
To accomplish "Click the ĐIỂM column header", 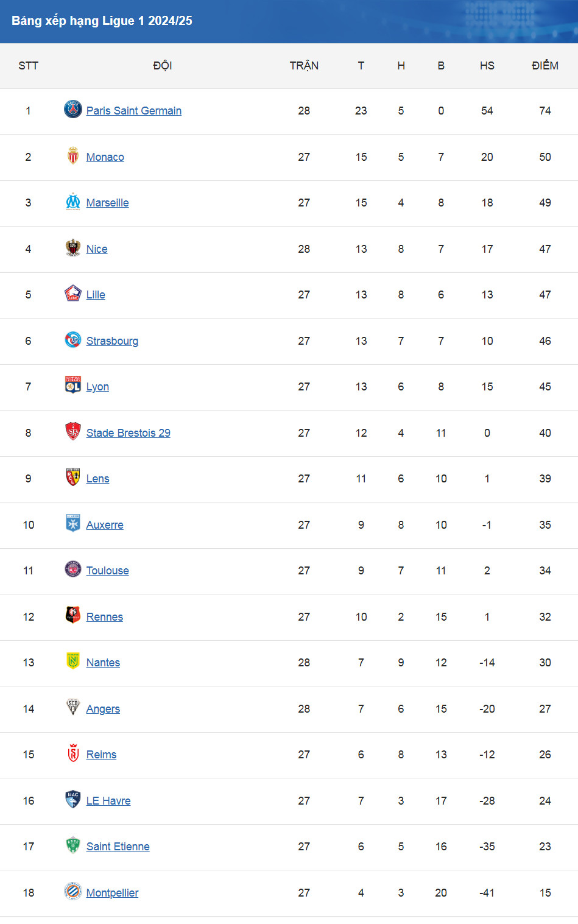I will click(545, 66).
